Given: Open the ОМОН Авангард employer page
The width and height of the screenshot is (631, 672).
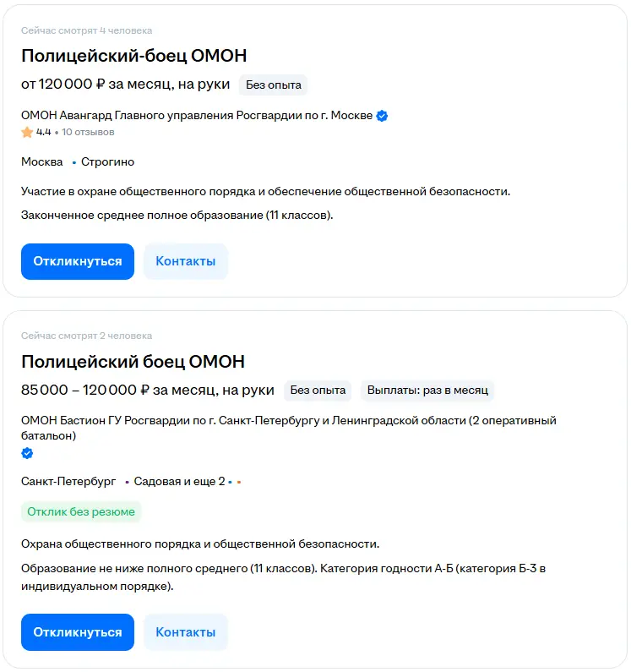Looking at the screenshot, I should (196, 116).
